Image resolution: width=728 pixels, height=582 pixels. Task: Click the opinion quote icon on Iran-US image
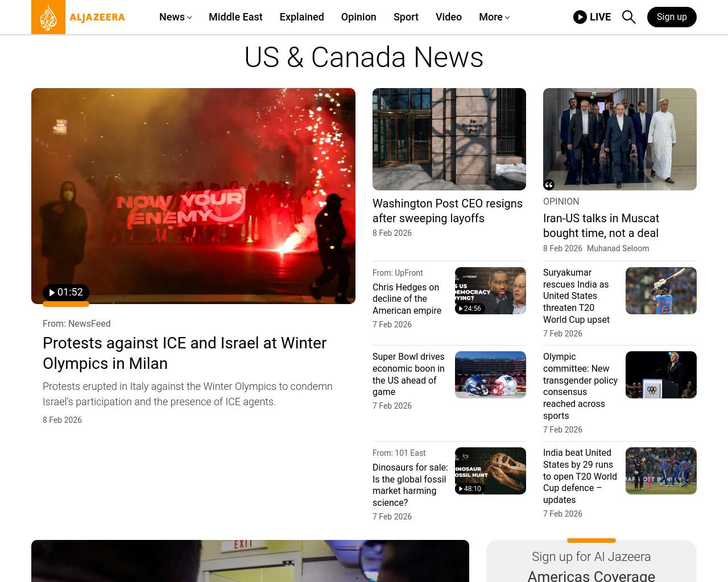tap(549, 184)
